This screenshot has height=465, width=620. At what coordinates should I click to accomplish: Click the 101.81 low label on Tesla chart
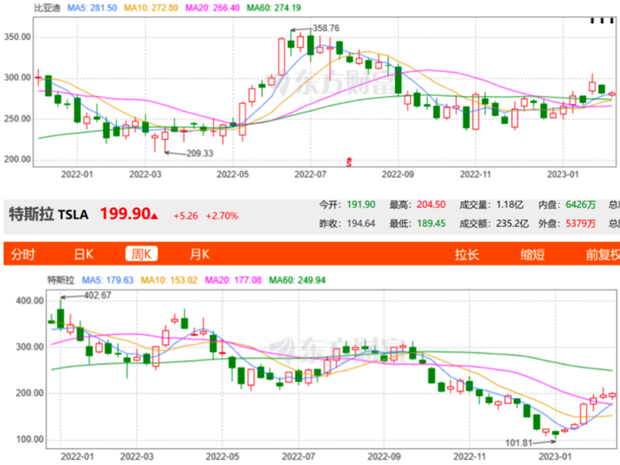click(519, 443)
